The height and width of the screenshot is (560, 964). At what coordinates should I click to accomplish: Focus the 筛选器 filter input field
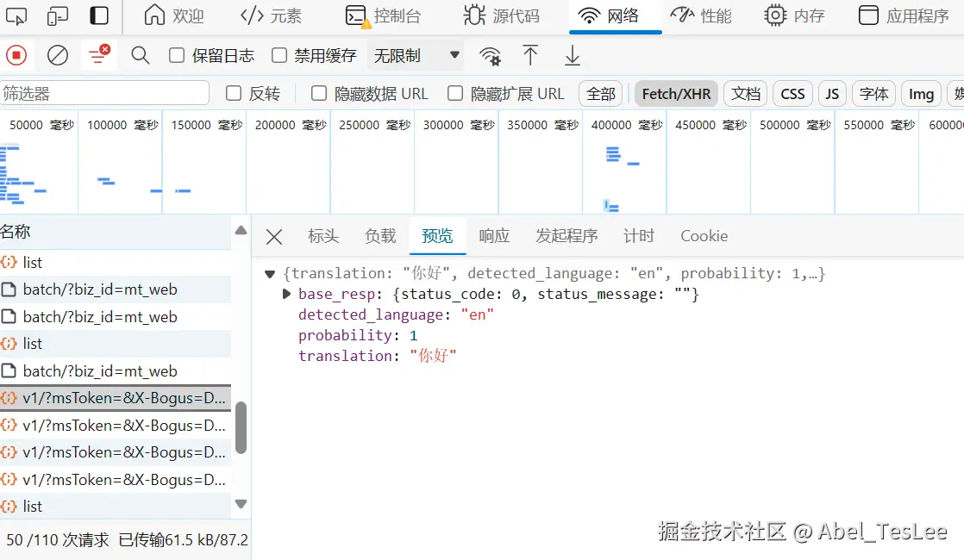[x=104, y=93]
